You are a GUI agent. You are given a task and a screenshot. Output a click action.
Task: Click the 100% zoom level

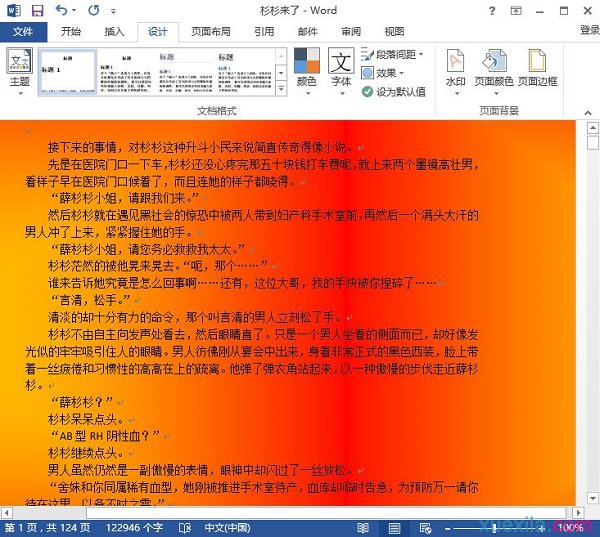[571, 528]
